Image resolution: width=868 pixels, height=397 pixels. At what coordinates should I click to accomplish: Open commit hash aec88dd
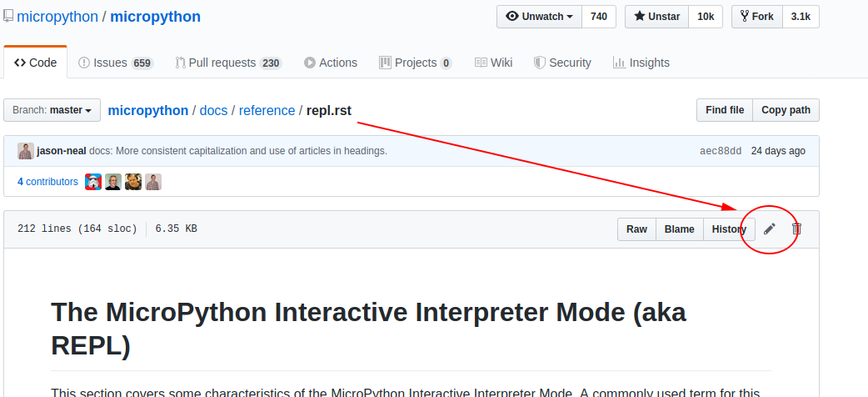721,151
